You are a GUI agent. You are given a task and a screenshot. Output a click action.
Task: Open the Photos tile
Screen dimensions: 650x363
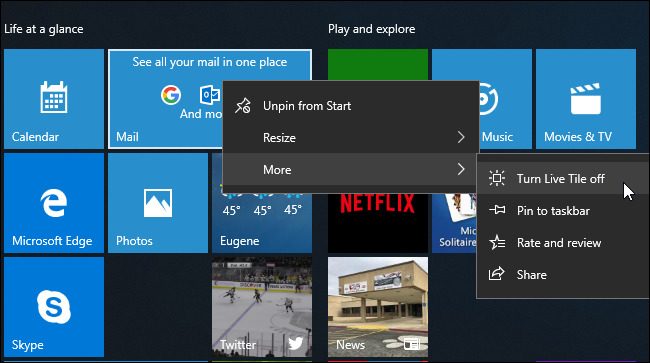[x=158, y=203]
